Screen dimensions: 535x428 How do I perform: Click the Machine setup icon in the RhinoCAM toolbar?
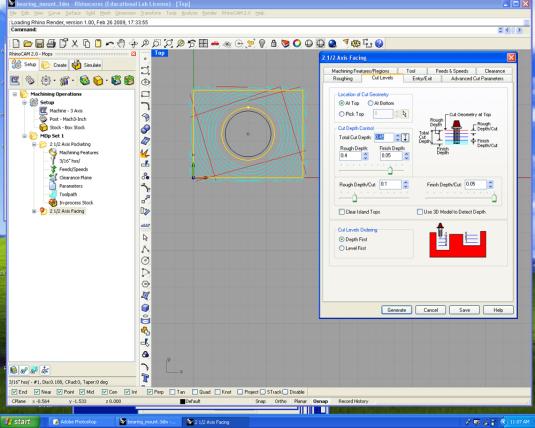[x=15, y=81]
